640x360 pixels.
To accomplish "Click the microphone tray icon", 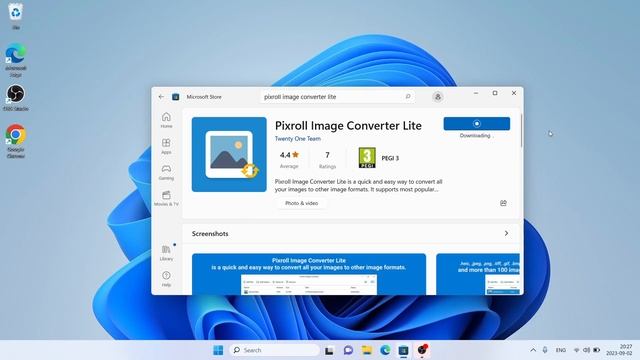I will coord(545,350).
